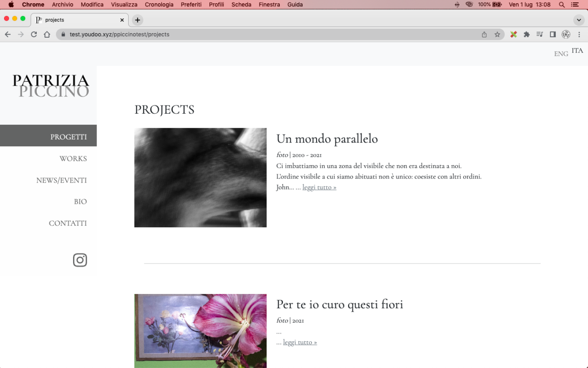Open the Modifica menu

92,5
